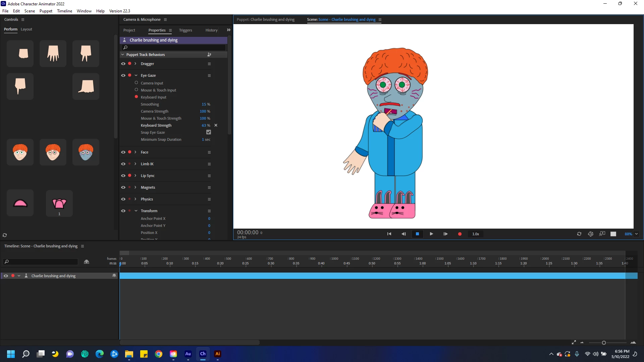Open the playback speed 1.0x button
The image size is (644, 362).
[475, 234]
